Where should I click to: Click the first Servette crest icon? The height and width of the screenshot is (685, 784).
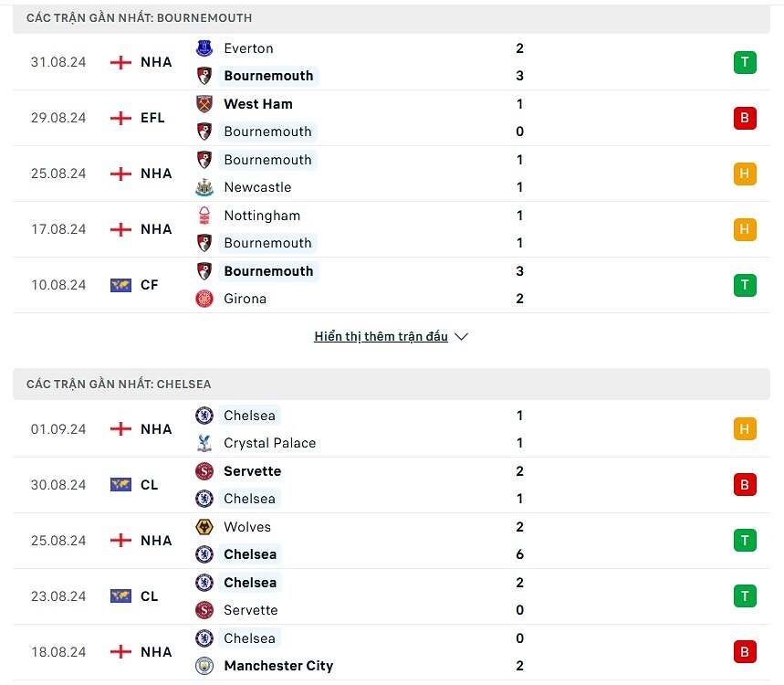(204, 471)
